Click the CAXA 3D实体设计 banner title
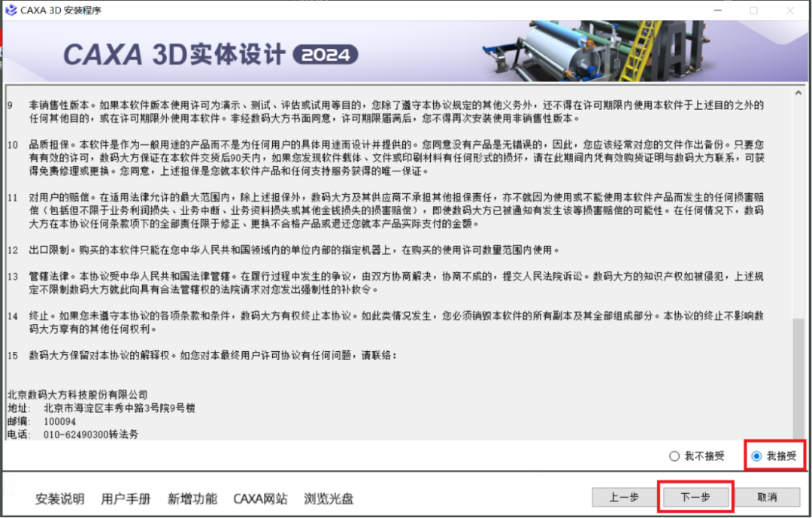Image resolution: width=812 pixels, height=518 pixels. (x=174, y=55)
